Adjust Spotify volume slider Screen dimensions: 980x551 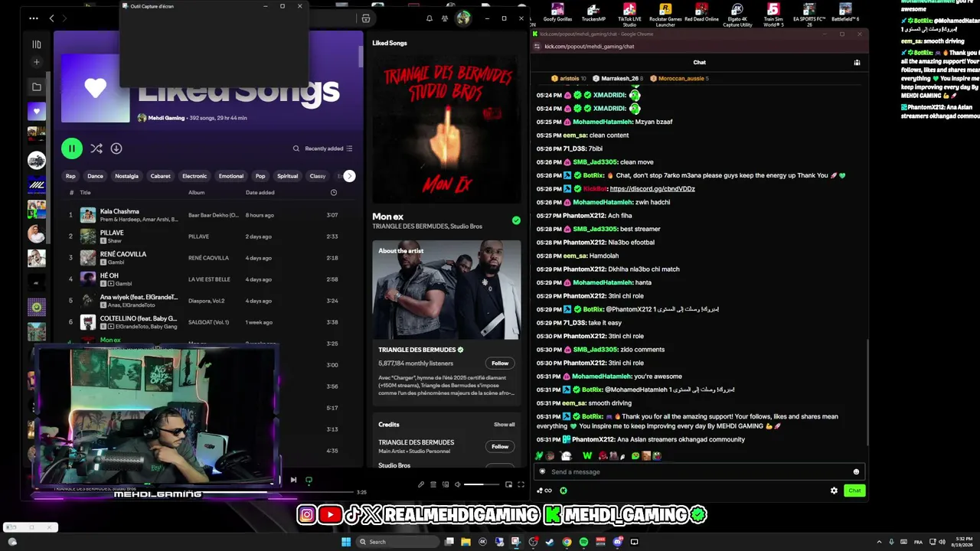482,484
